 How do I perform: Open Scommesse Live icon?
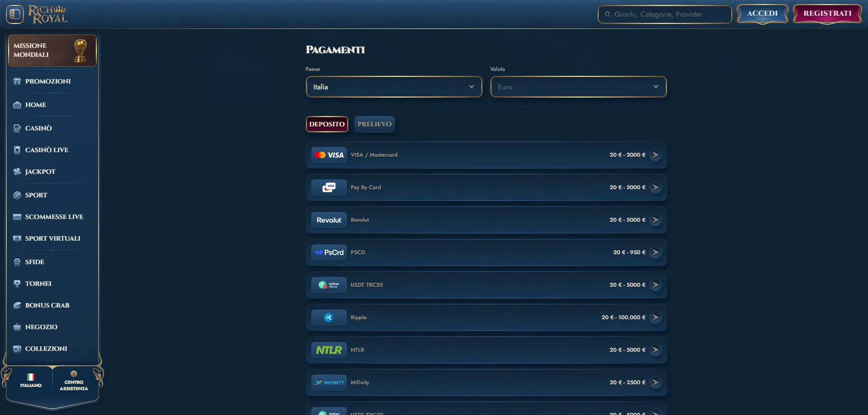[x=17, y=217]
